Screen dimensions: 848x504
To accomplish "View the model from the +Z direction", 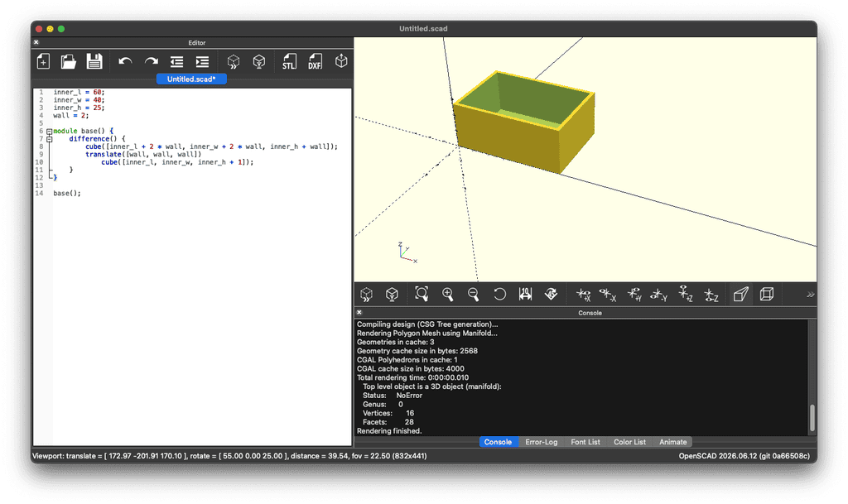I will (x=686, y=295).
